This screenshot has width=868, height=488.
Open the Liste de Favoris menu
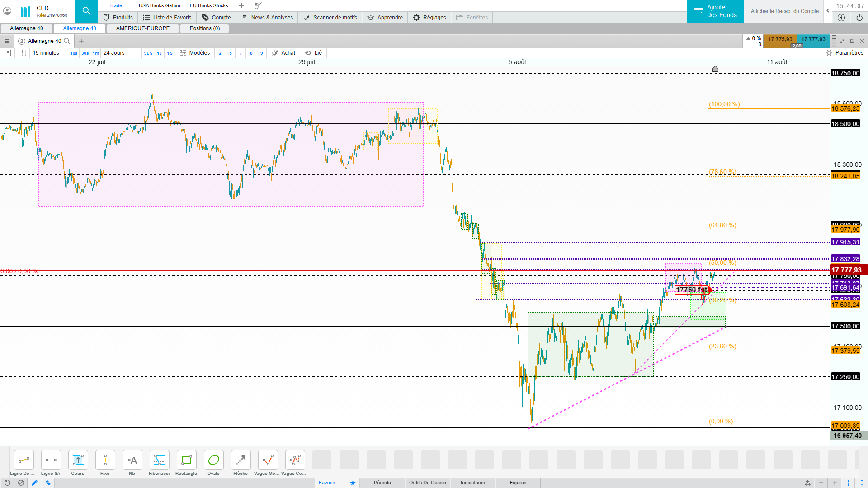(167, 18)
